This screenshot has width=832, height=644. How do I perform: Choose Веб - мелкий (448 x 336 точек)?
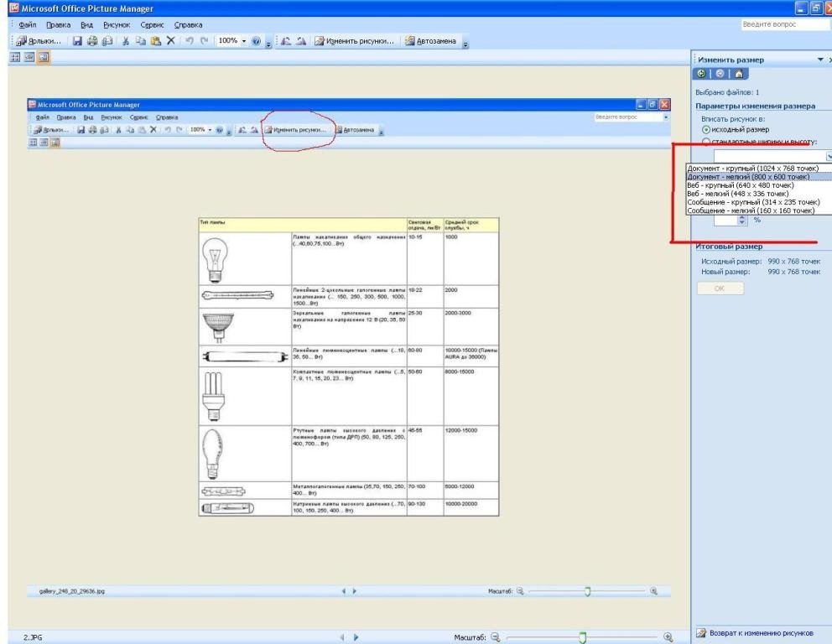[x=759, y=194]
